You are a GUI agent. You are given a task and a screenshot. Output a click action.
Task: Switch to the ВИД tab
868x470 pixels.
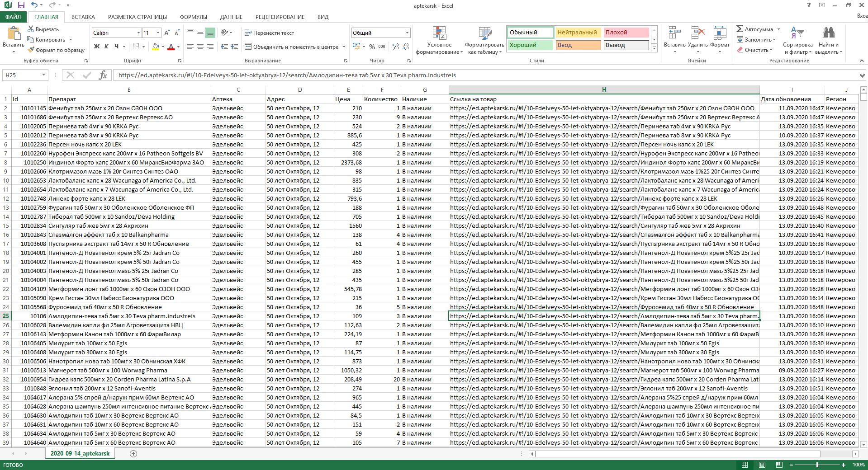[323, 17]
